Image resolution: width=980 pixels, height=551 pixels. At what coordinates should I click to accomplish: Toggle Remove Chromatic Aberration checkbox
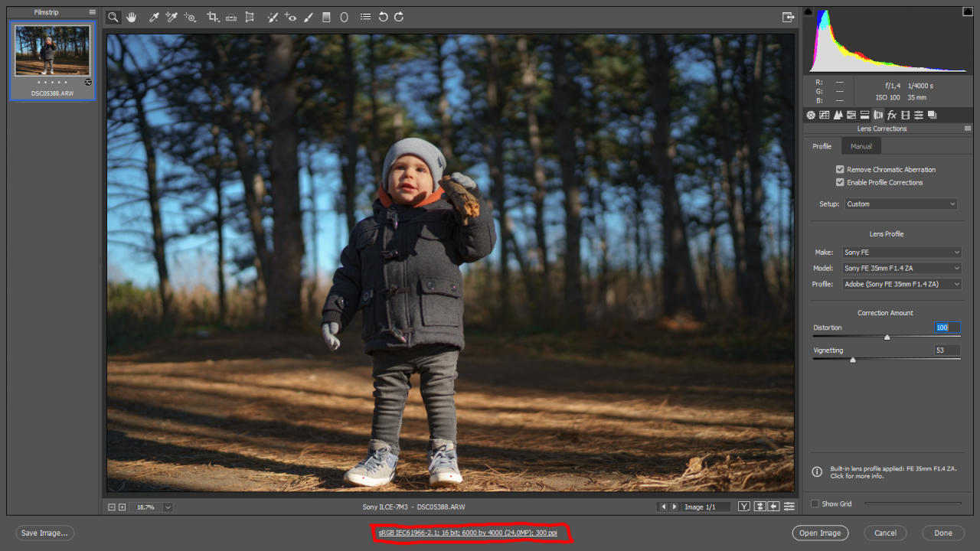click(x=840, y=169)
